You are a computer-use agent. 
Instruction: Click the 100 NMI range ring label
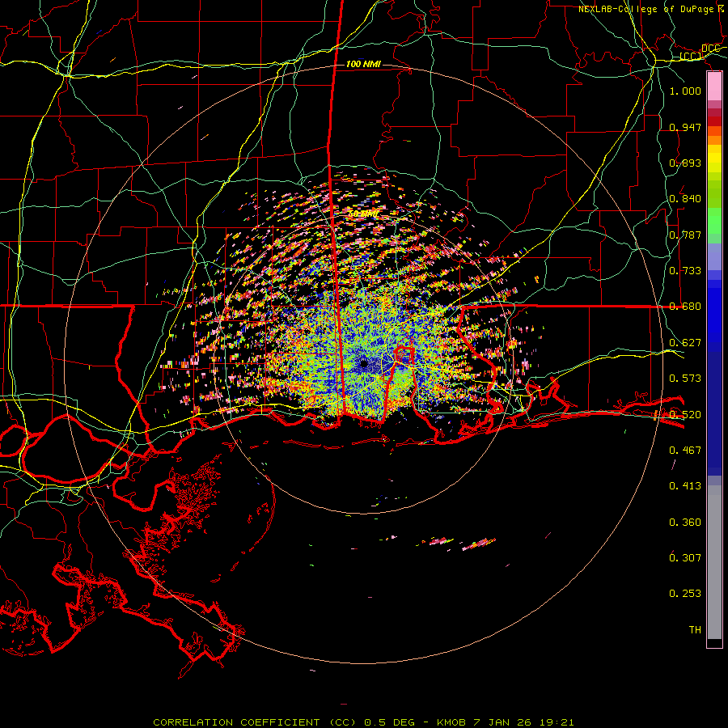(x=363, y=64)
